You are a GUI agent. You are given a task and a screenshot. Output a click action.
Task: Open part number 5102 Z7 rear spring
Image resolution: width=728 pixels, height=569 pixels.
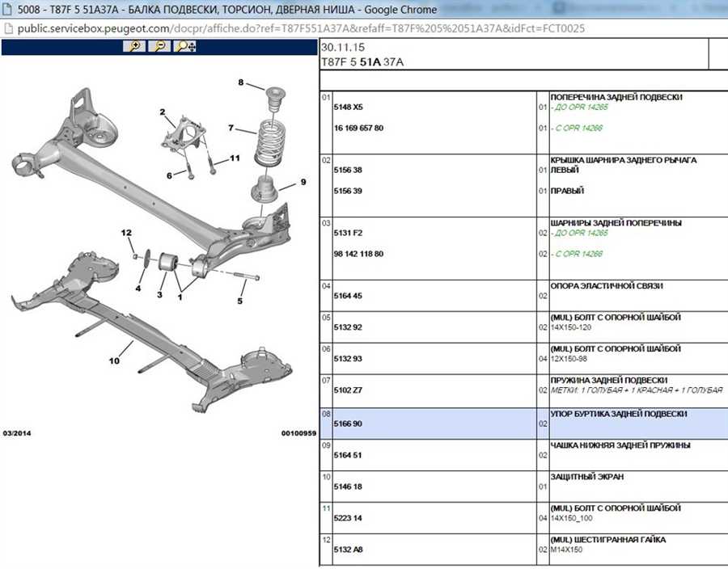point(348,390)
